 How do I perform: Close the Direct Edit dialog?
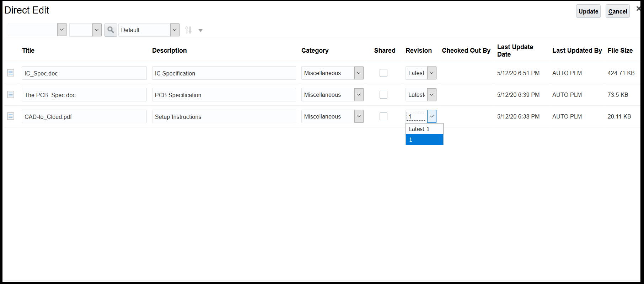pyautogui.click(x=638, y=9)
